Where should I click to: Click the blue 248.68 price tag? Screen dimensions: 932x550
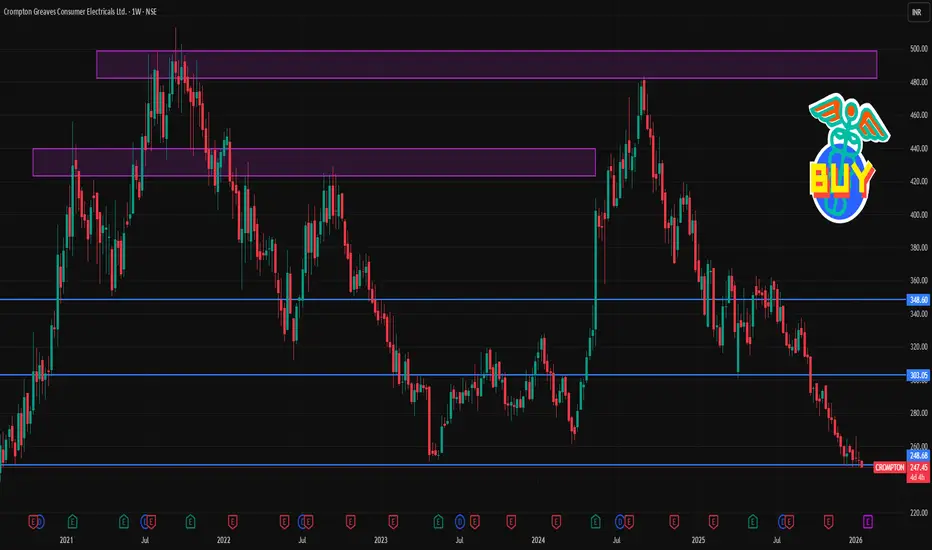pos(918,455)
